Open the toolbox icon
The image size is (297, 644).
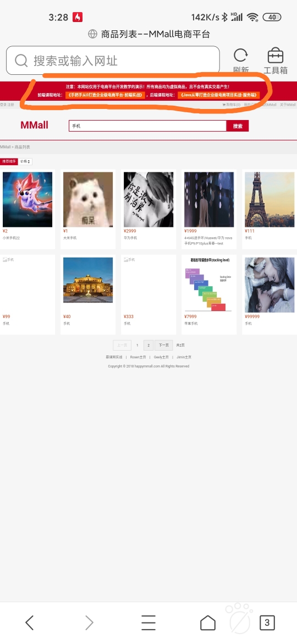[275, 56]
